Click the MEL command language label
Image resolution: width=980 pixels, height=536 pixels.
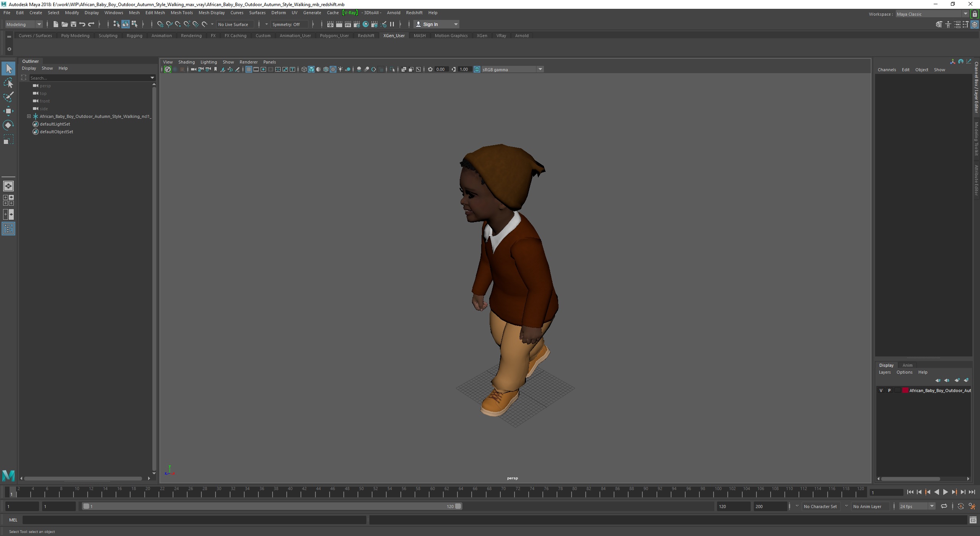(13, 520)
